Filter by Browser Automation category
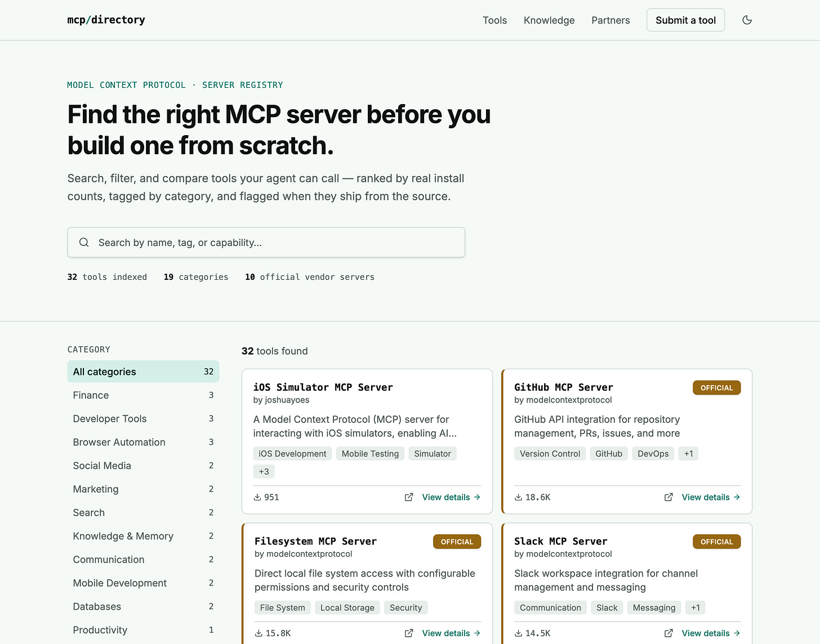820x644 pixels. (x=143, y=442)
